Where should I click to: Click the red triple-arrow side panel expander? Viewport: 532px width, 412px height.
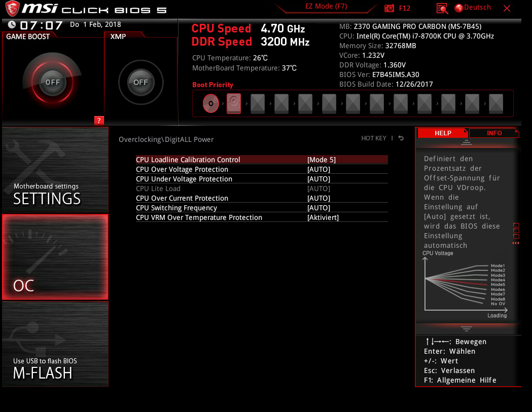pos(516,243)
